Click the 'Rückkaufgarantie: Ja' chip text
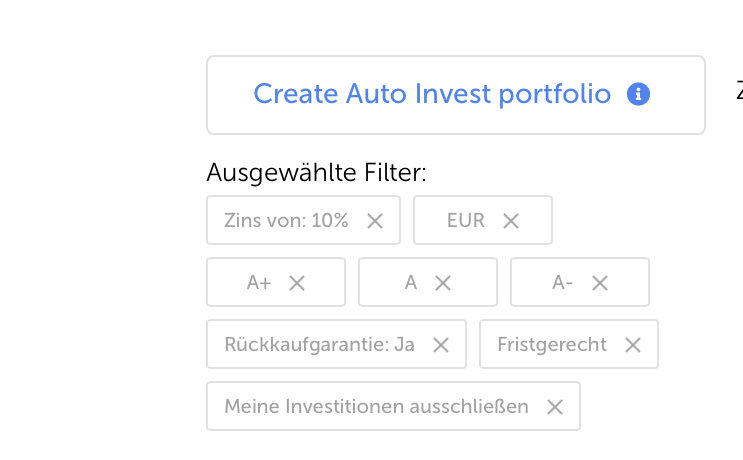This screenshot has height=460, width=743. pos(319,345)
